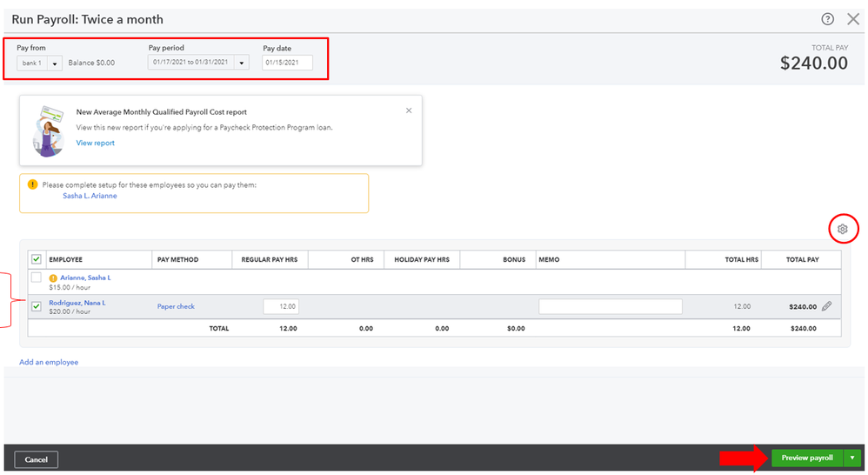868x475 pixels.
Task: Click the Pay date field
Action: click(x=287, y=63)
